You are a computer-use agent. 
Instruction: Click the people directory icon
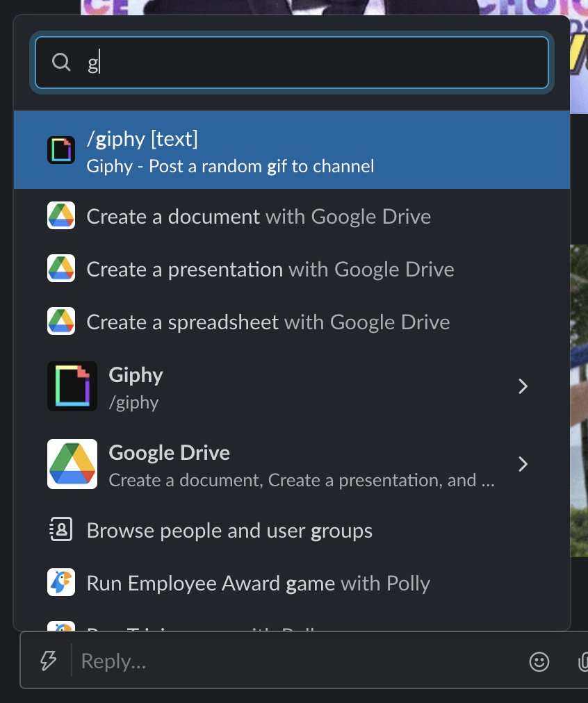tap(61, 529)
